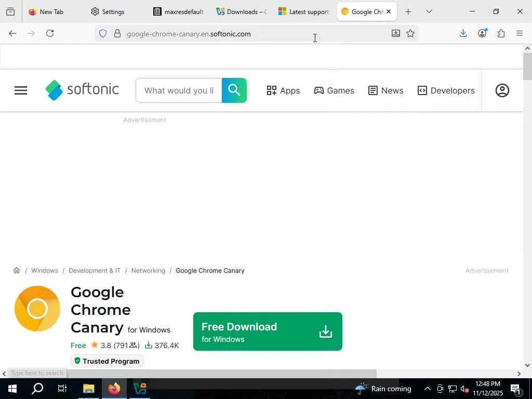This screenshot has height=399, width=532.
Task: Click the address bar URL
Action: (x=189, y=34)
